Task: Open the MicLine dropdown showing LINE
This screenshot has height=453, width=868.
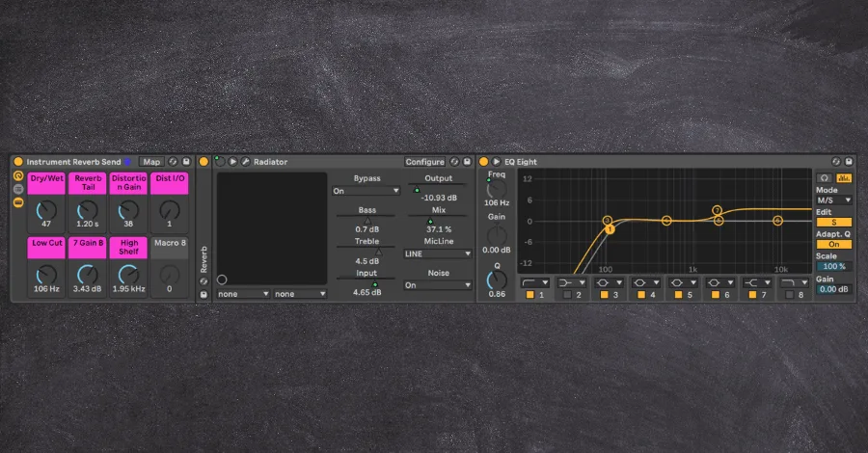Action: [x=438, y=253]
